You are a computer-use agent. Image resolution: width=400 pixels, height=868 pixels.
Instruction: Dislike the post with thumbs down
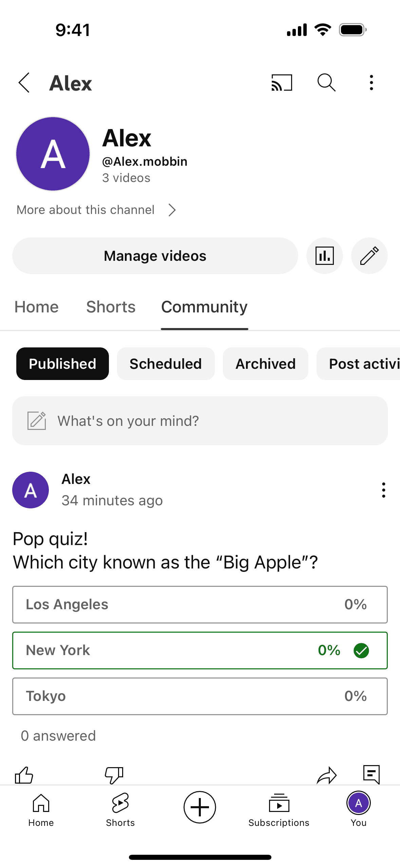114,775
